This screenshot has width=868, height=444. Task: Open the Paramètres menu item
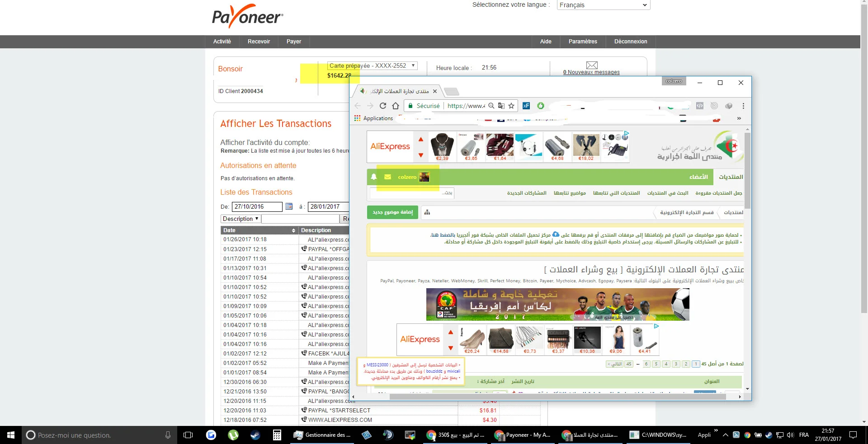click(583, 42)
